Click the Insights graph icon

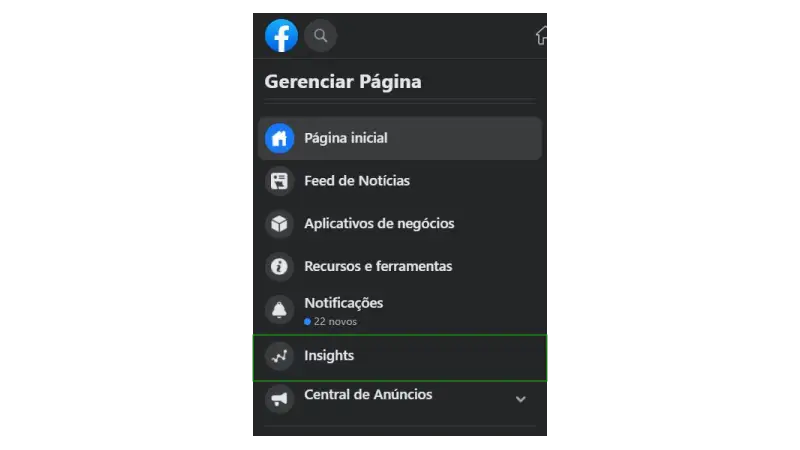click(x=279, y=356)
